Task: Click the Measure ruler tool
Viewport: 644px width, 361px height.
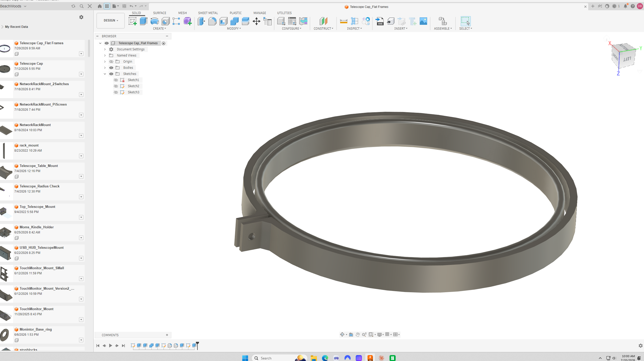Action: pyautogui.click(x=343, y=21)
